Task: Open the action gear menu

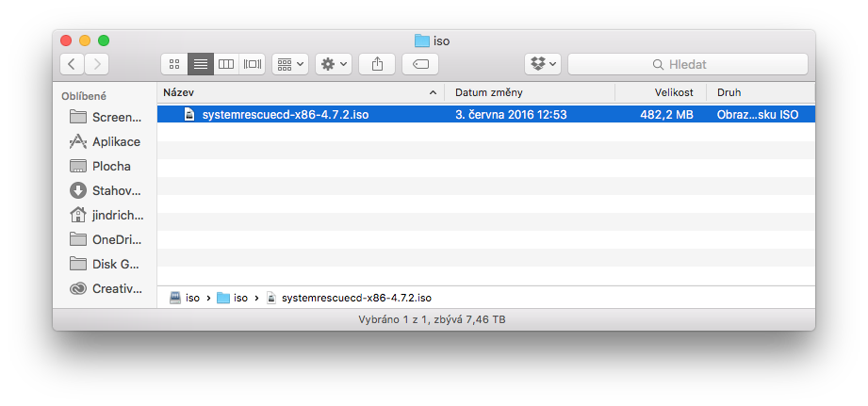Action: pos(334,64)
